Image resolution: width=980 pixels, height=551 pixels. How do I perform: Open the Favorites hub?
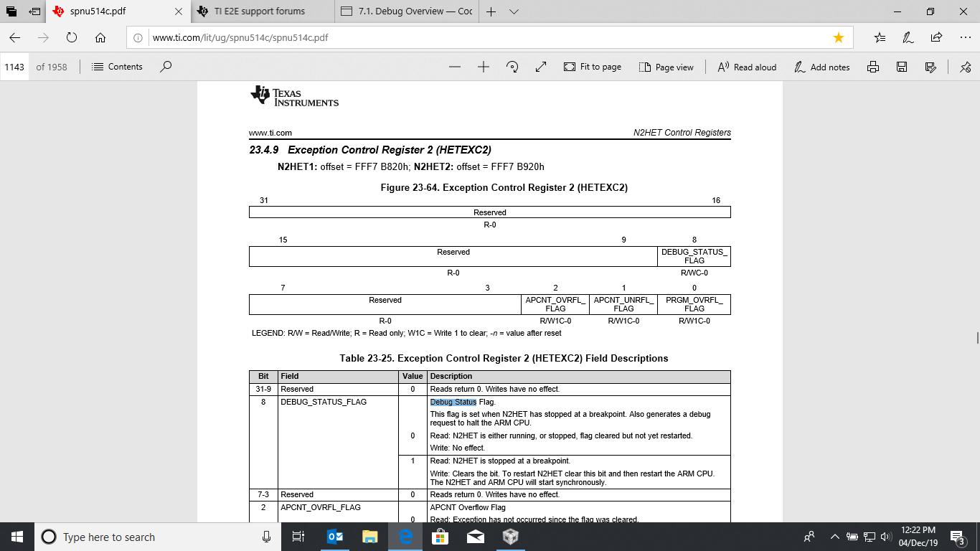tap(880, 37)
